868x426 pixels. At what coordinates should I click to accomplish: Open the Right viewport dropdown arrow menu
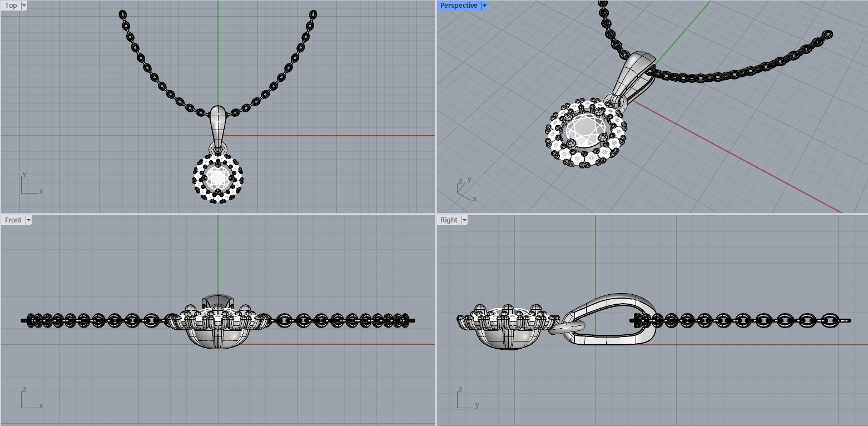point(464,220)
